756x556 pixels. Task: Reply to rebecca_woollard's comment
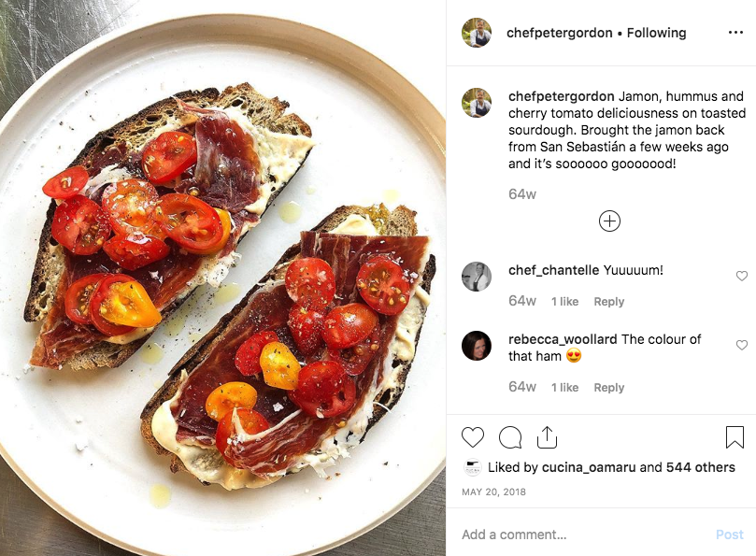click(609, 386)
